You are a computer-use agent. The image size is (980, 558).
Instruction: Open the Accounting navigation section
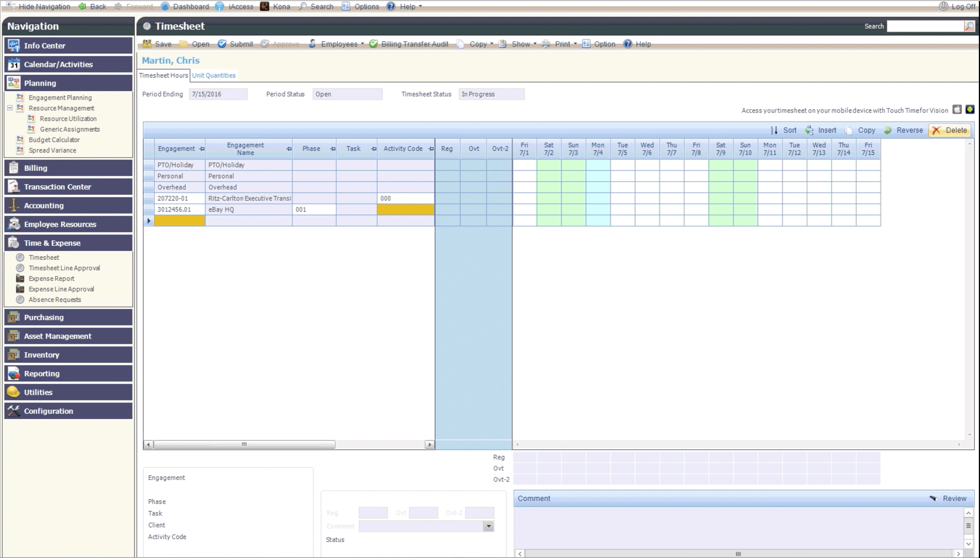tap(69, 205)
